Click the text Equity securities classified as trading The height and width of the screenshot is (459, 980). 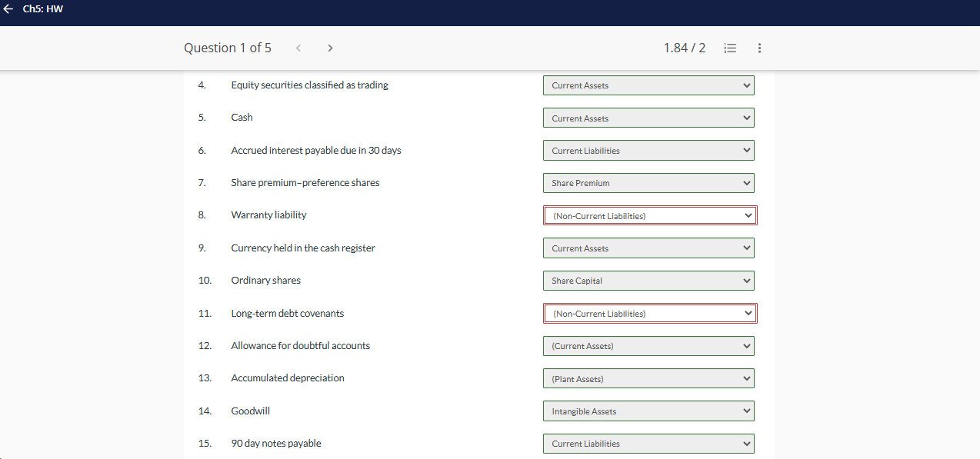(x=310, y=85)
